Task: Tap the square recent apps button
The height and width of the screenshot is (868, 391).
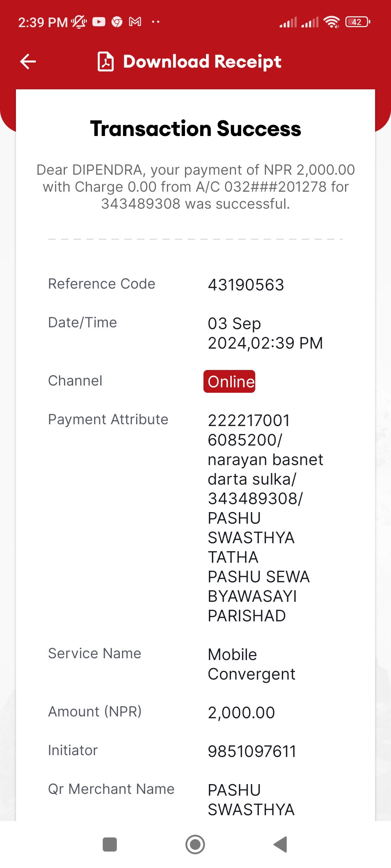Action: [x=110, y=844]
